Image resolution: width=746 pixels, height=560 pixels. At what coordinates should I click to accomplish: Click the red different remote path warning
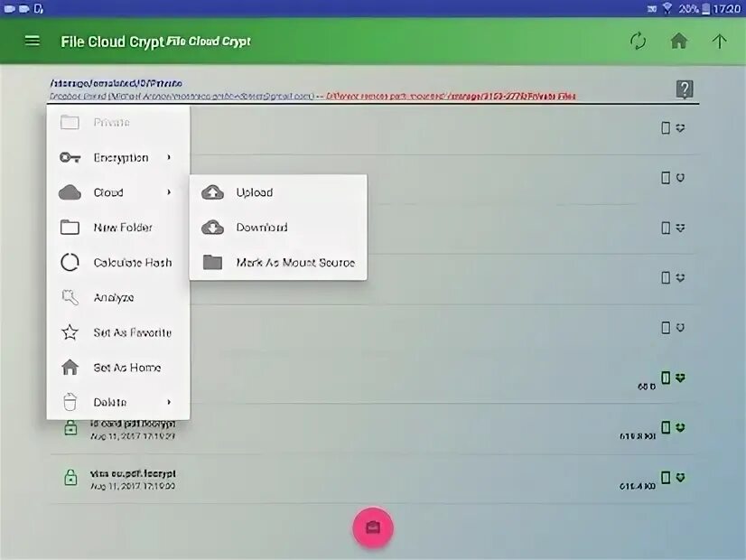point(451,96)
